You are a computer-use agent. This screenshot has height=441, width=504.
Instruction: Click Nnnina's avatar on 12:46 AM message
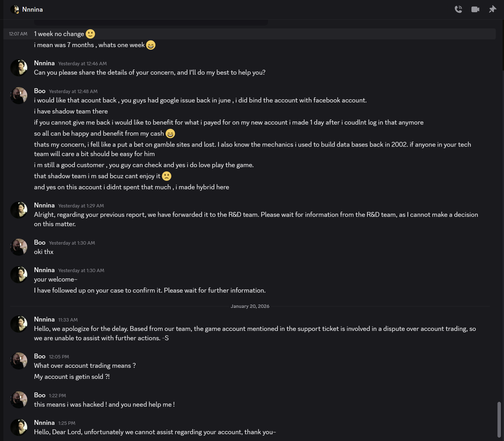tap(19, 68)
